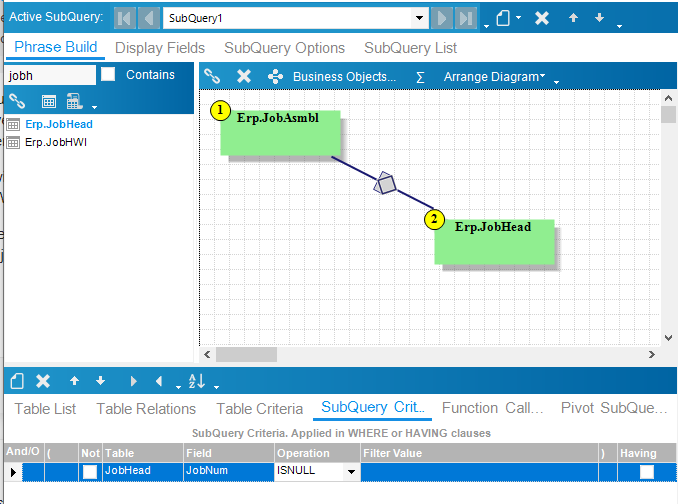Expand new subquery icon dropdown arrow
Image resolution: width=678 pixels, height=504 pixels.
[518, 18]
